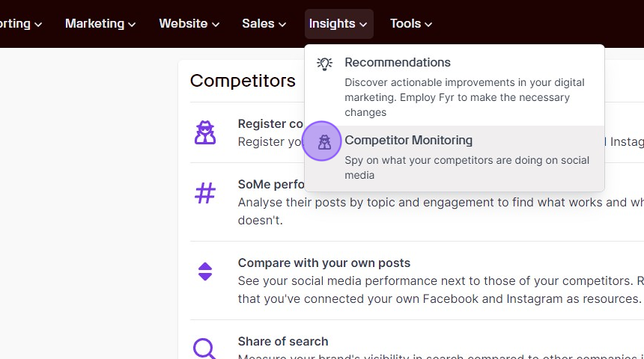Select Recommendations menu entry title
The image size is (644, 359).
397,62
